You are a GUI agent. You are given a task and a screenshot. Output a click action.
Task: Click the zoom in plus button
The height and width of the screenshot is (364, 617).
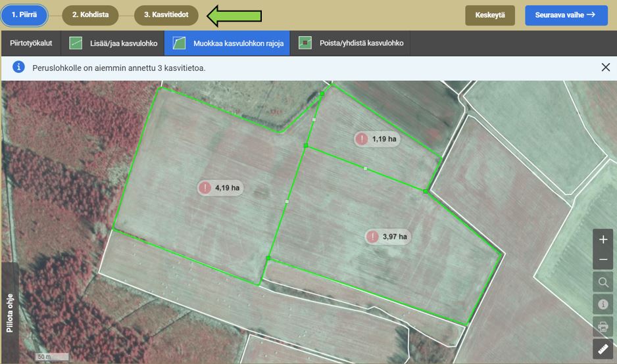pos(603,240)
